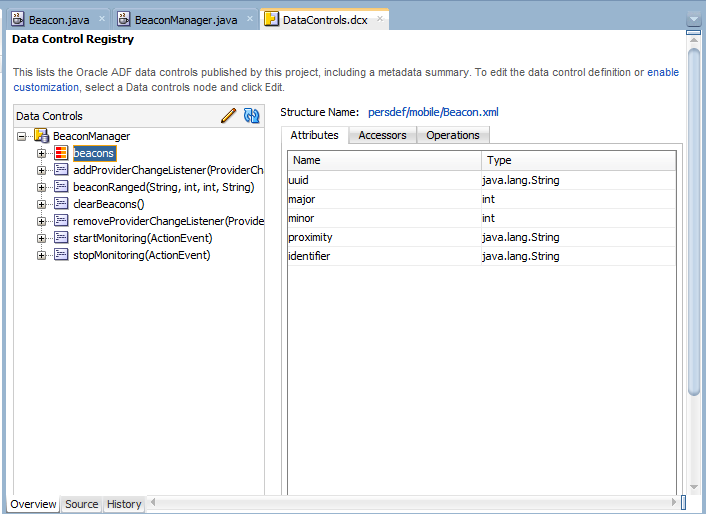Open the editor tab list dropdown

tap(693, 20)
